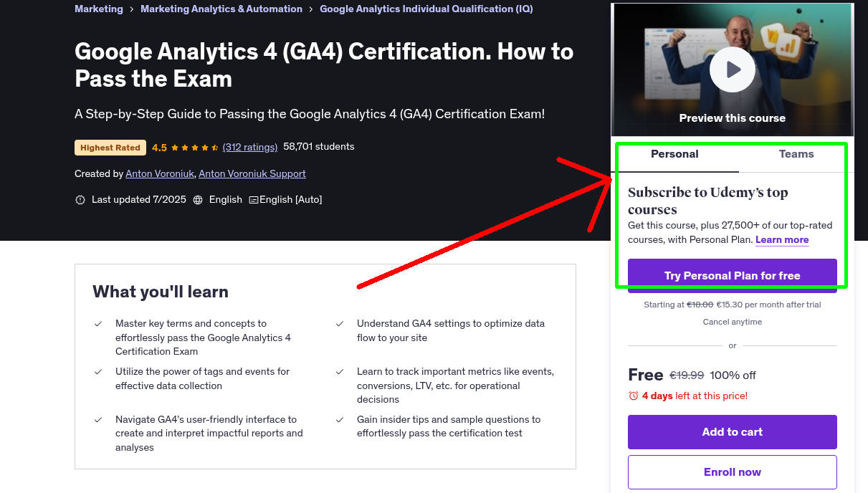
Task: Click the star rating icons
Action: click(195, 148)
